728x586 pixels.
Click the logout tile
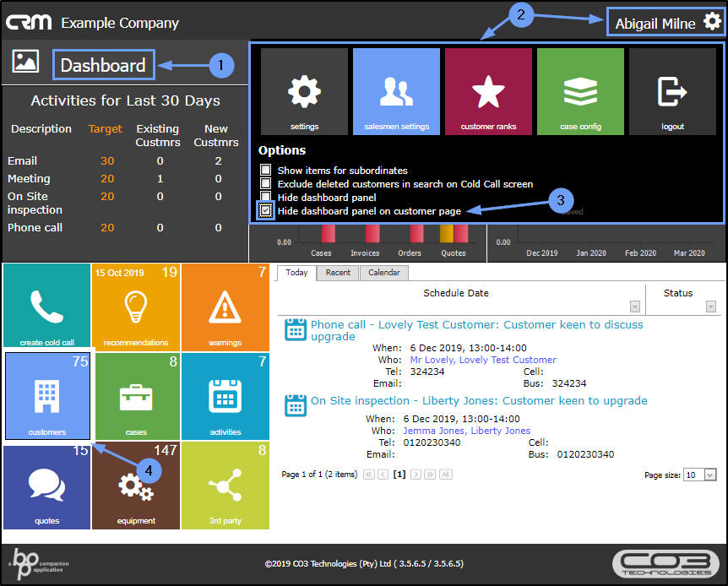pos(672,91)
